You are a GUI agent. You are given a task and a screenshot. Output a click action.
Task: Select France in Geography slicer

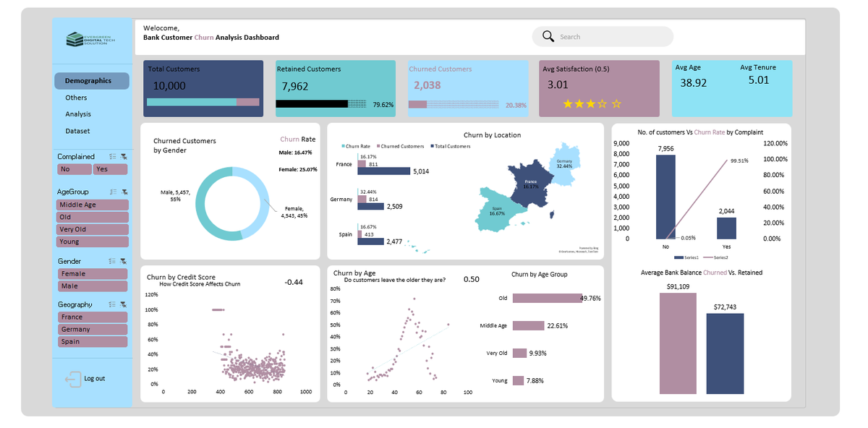(93, 317)
